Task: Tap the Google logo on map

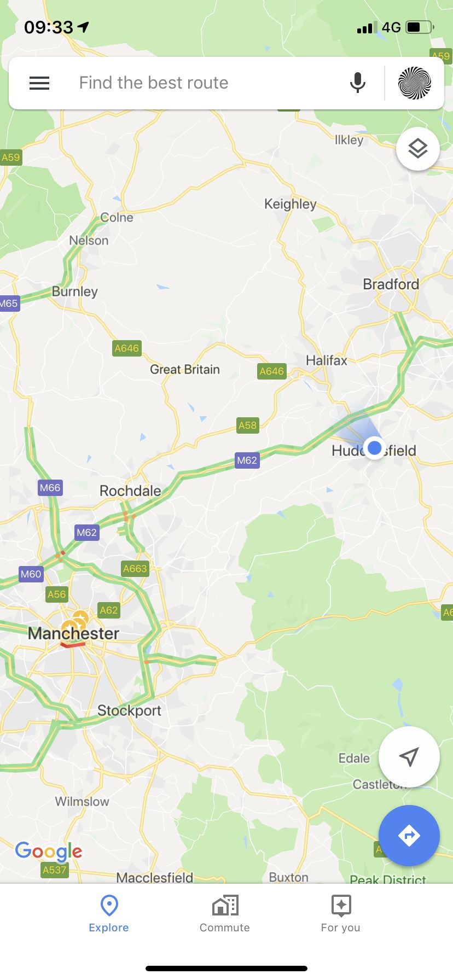Action: [49, 851]
